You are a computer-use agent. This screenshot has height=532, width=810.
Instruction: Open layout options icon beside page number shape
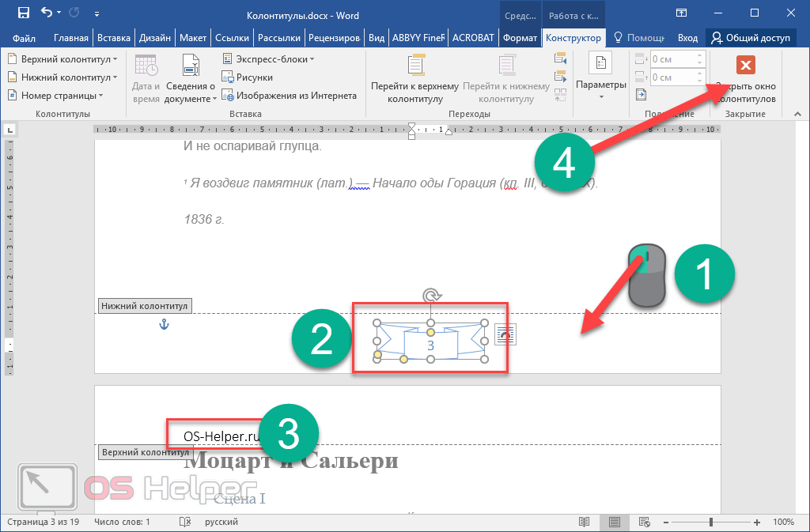pos(504,336)
